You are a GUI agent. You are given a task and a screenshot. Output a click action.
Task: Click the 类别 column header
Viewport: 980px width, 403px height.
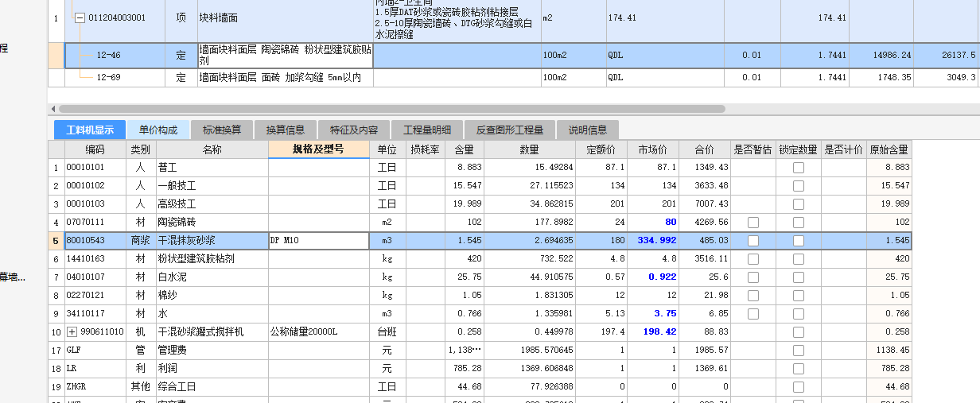tap(141, 149)
